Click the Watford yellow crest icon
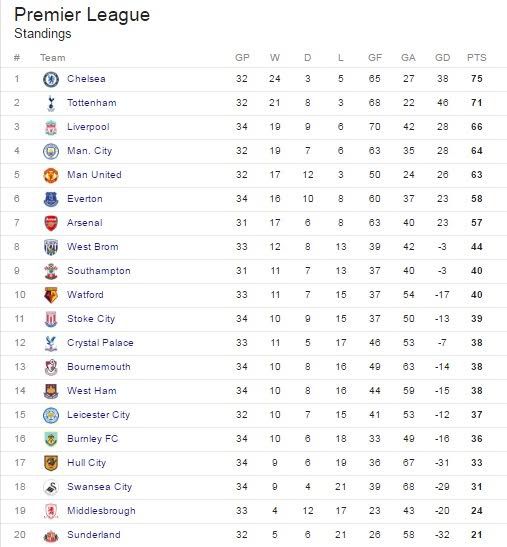The image size is (507, 547). click(x=51, y=295)
